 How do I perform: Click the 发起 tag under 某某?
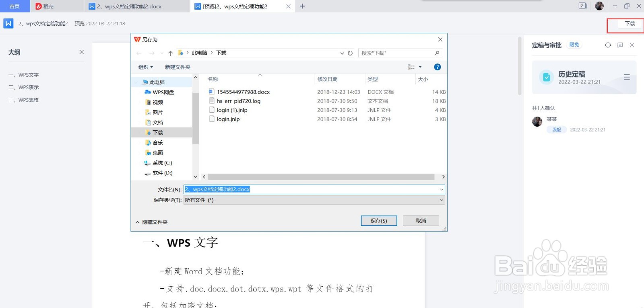tap(557, 129)
